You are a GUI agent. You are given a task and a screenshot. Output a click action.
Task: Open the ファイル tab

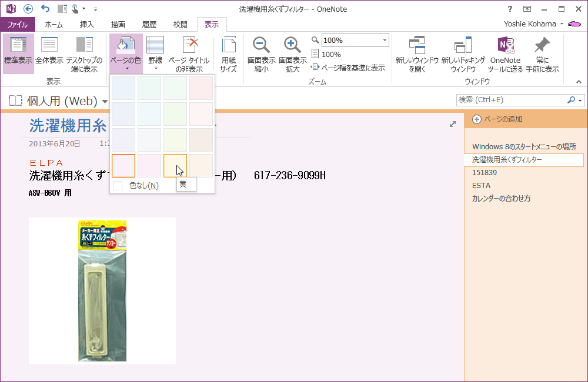tap(17, 24)
